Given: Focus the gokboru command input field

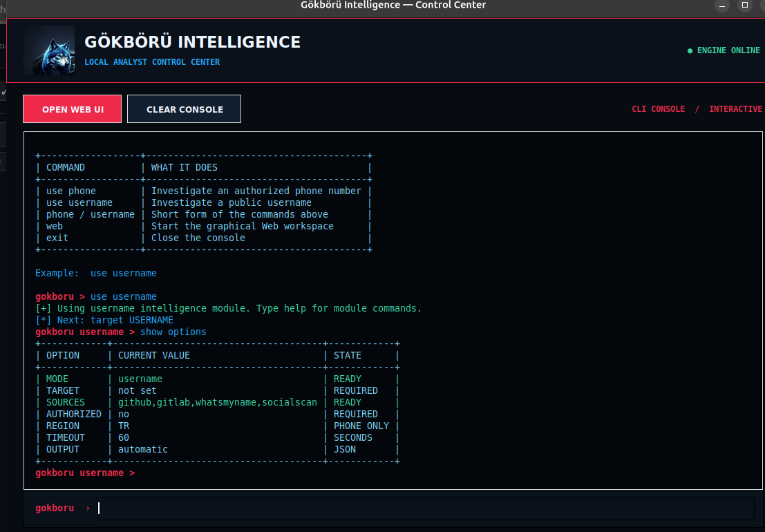Looking at the screenshot, I should (426, 508).
